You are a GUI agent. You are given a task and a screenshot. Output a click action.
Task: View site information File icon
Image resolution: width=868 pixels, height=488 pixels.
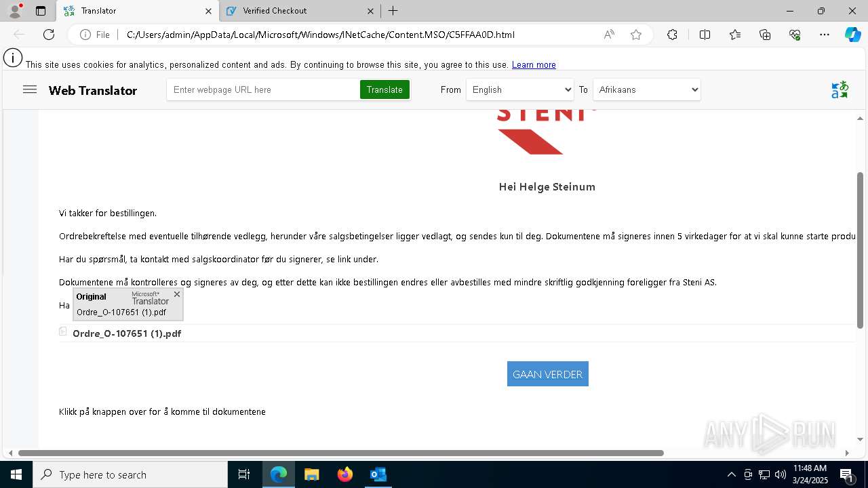click(x=95, y=35)
